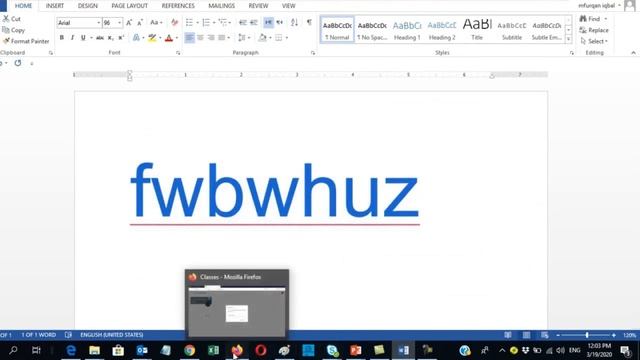This screenshot has width=640, height=360.
Task: Clear all formatting icon
Action: tap(174, 22)
